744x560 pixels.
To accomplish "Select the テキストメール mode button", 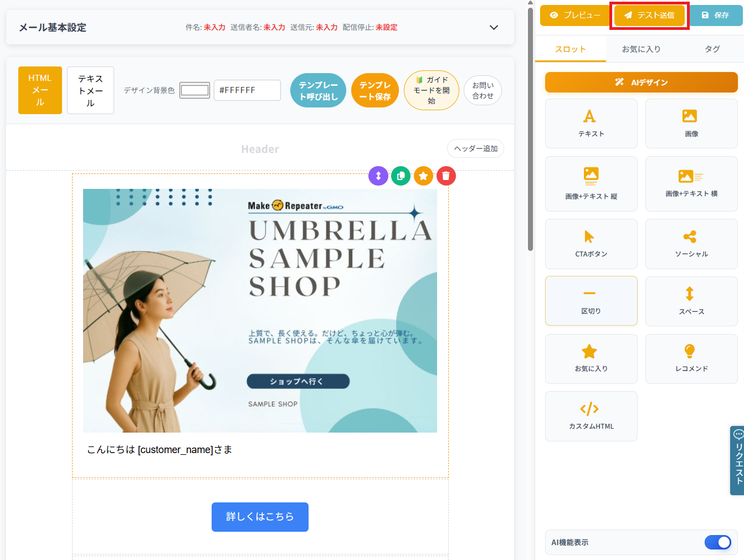I will (x=90, y=90).
